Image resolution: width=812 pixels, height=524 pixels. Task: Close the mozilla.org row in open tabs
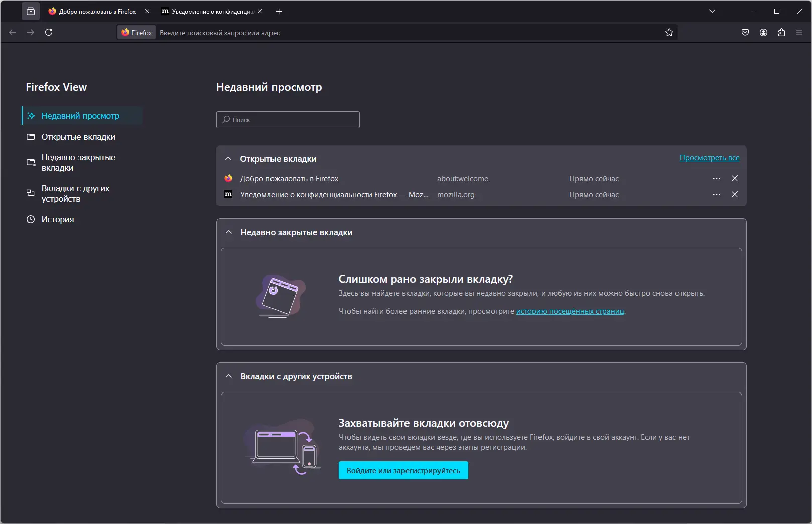[x=734, y=194]
